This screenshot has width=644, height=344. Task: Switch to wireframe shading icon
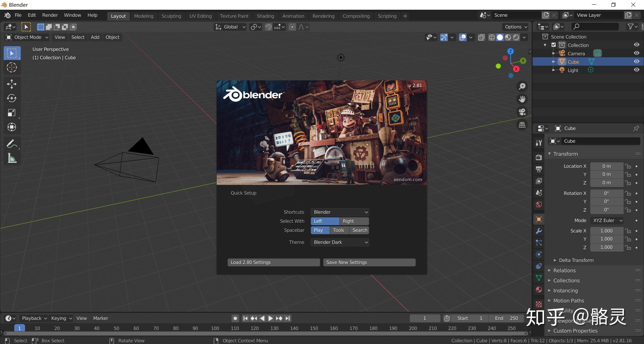click(x=492, y=37)
